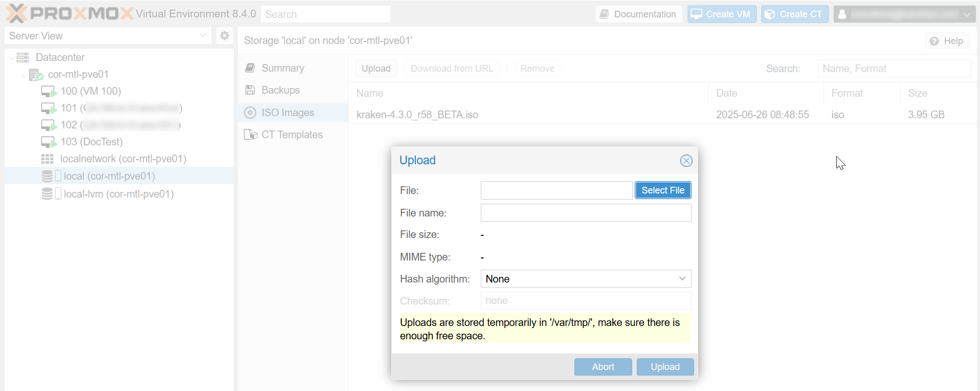Viewport: 980px width, 391px height.
Task: Switch to the ISO Images tab
Action: tap(293, 113)
